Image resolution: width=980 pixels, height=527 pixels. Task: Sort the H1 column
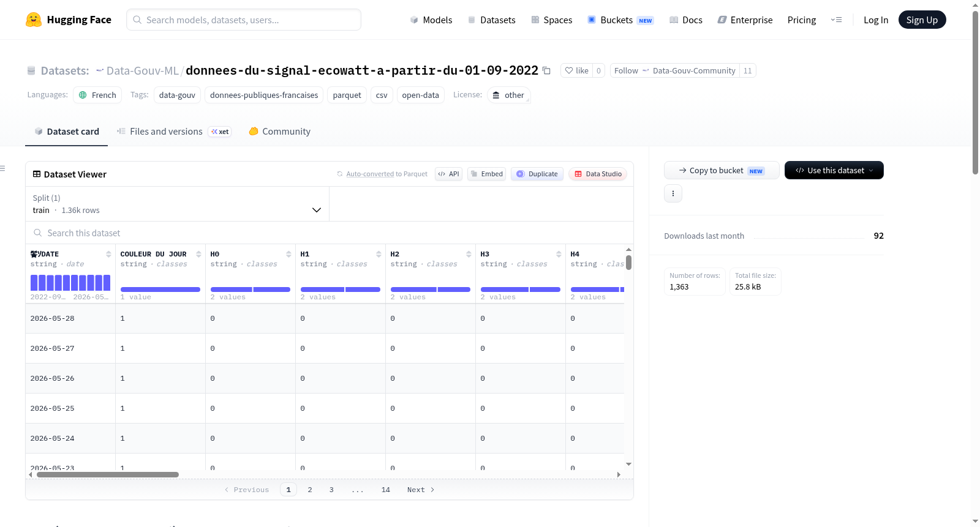pyautogui.click(x=379, y=254)
